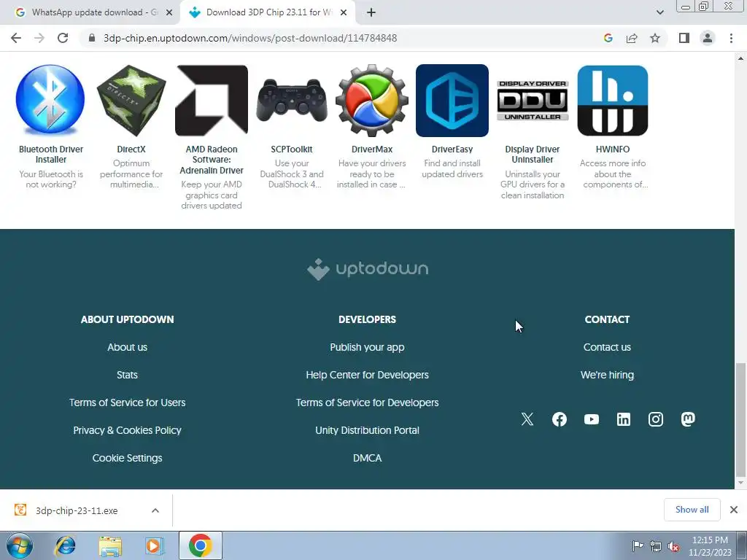This screenshot has width=747, height=560.
Task: Click the Bluetooth Driver Installer title
Action: 51,155
